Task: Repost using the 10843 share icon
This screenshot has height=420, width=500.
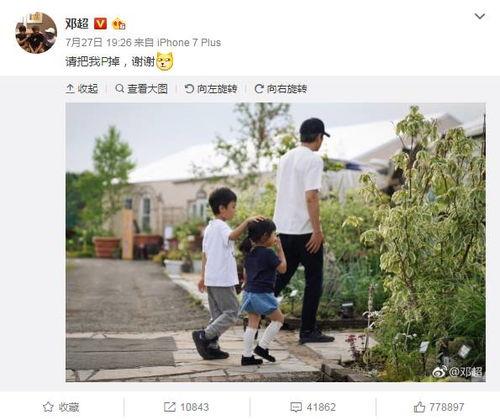Action: click(x=186, y=407)
